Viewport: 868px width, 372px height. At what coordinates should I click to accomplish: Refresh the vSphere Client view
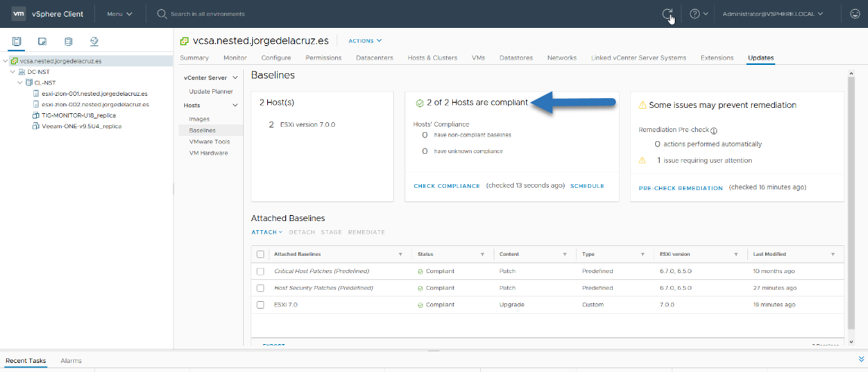pyautogui.click(x=668, y=14)
